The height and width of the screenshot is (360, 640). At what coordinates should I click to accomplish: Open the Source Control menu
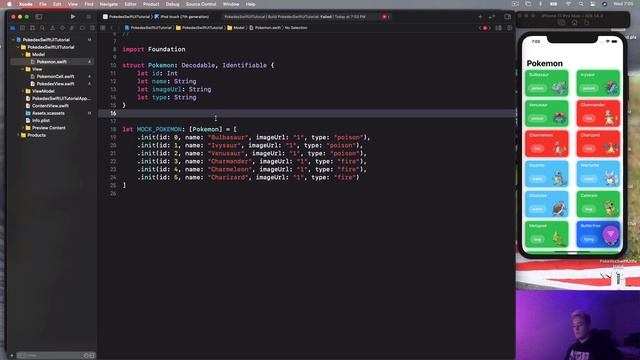coord(201,4)
